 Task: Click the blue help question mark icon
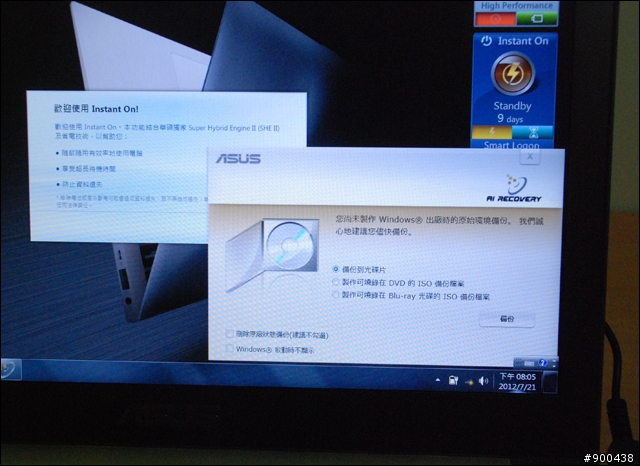[542, 363]
